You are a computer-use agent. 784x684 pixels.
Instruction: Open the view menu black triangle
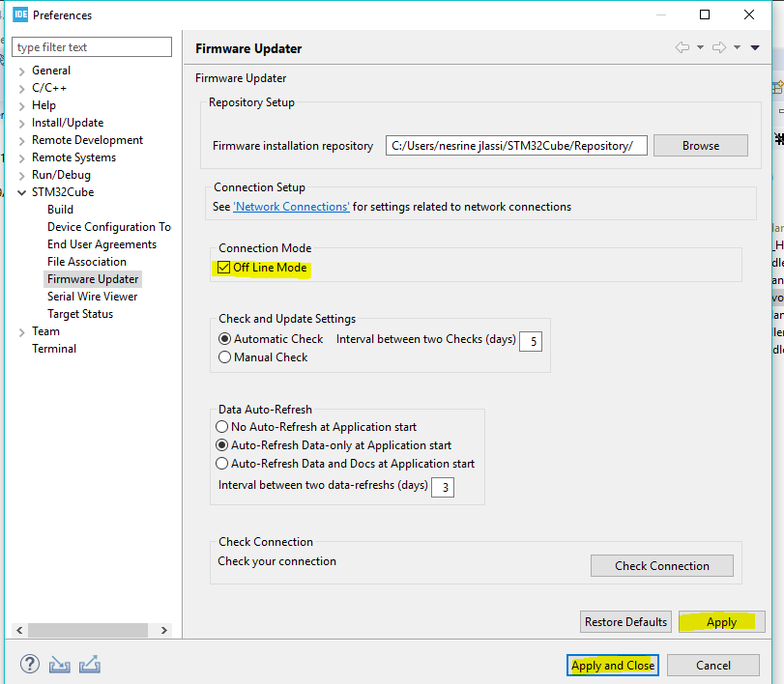[755, 47]
